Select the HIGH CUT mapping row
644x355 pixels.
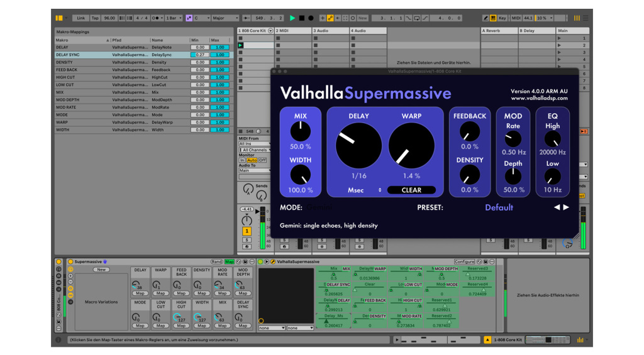click(144, 77)
